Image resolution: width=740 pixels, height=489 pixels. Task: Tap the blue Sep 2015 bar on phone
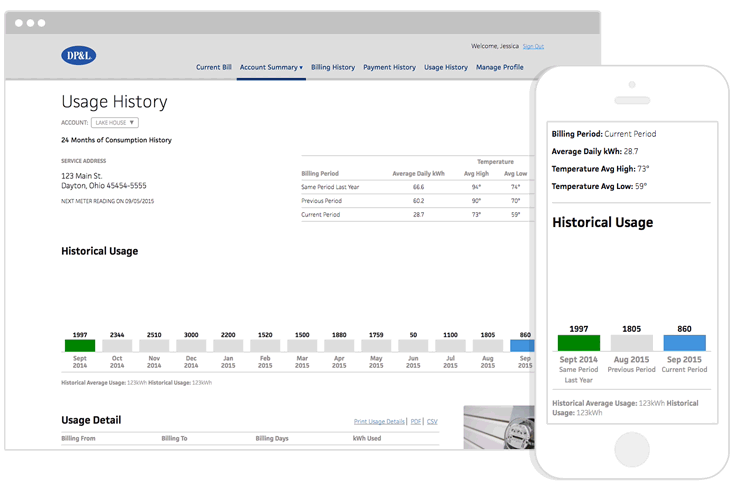tap(684, 343)
